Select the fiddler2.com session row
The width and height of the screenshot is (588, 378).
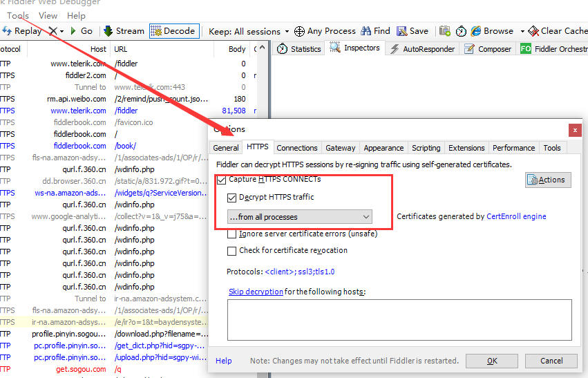[x=129, y=75]
